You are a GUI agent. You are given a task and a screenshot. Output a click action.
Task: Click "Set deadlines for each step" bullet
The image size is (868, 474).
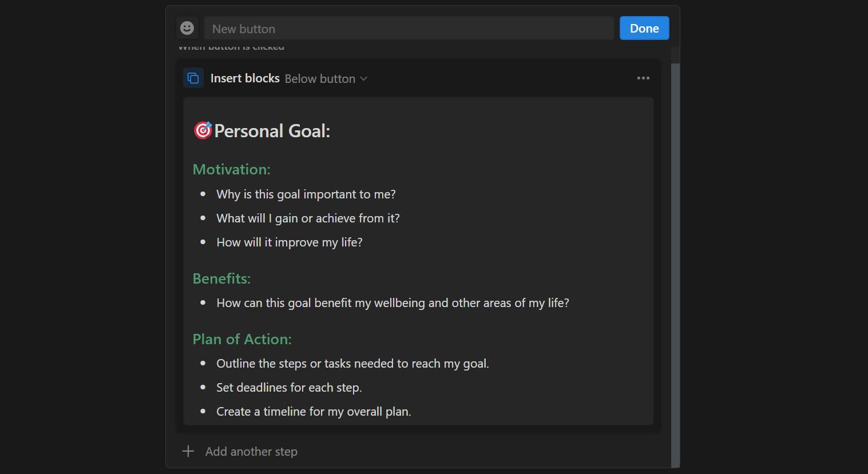click(289, 388)
